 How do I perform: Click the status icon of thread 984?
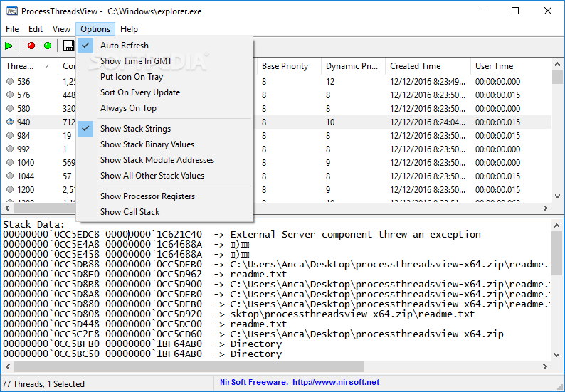point(10,135)
